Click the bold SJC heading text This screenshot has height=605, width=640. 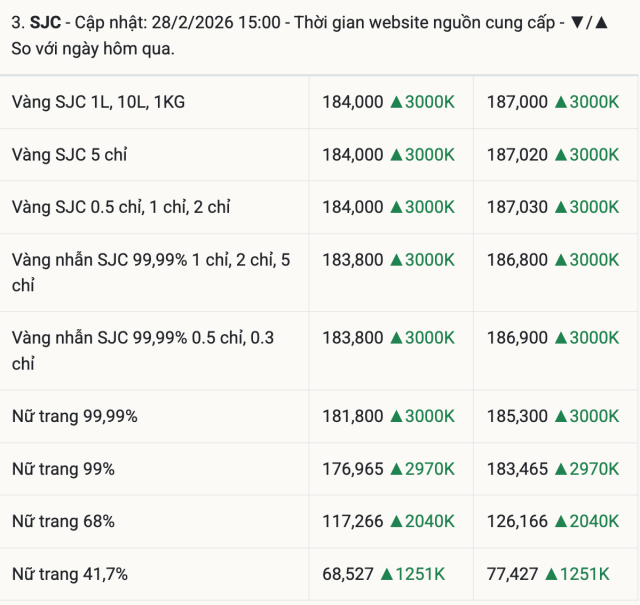(46, 23)
